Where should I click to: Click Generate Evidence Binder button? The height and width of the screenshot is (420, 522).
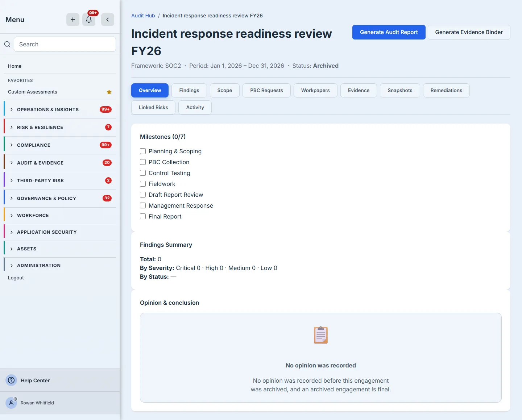tap(469, 32)
